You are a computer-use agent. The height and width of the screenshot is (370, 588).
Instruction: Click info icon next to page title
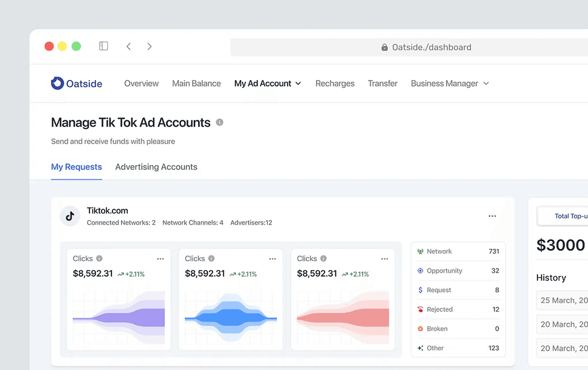219,122
